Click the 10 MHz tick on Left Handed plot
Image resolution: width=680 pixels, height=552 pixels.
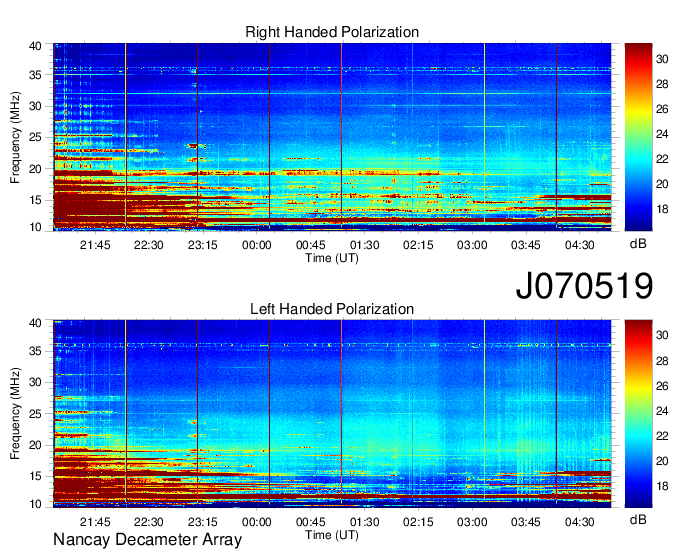point(35,504)
